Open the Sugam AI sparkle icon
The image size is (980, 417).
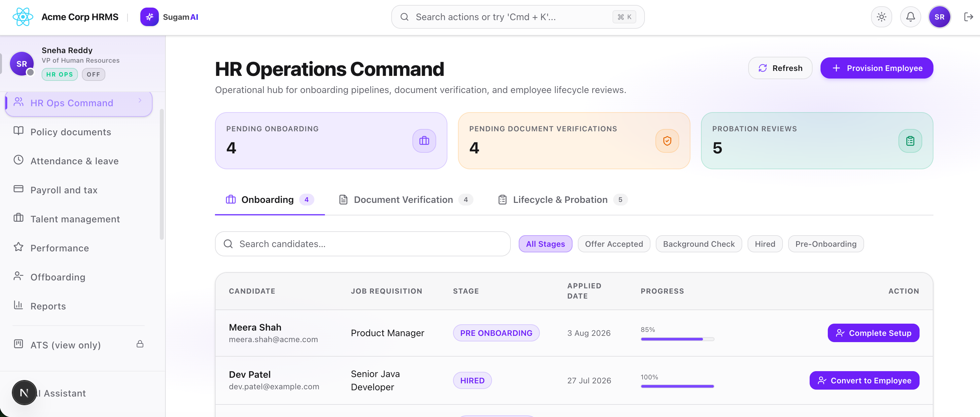click(x=150, y=17)
